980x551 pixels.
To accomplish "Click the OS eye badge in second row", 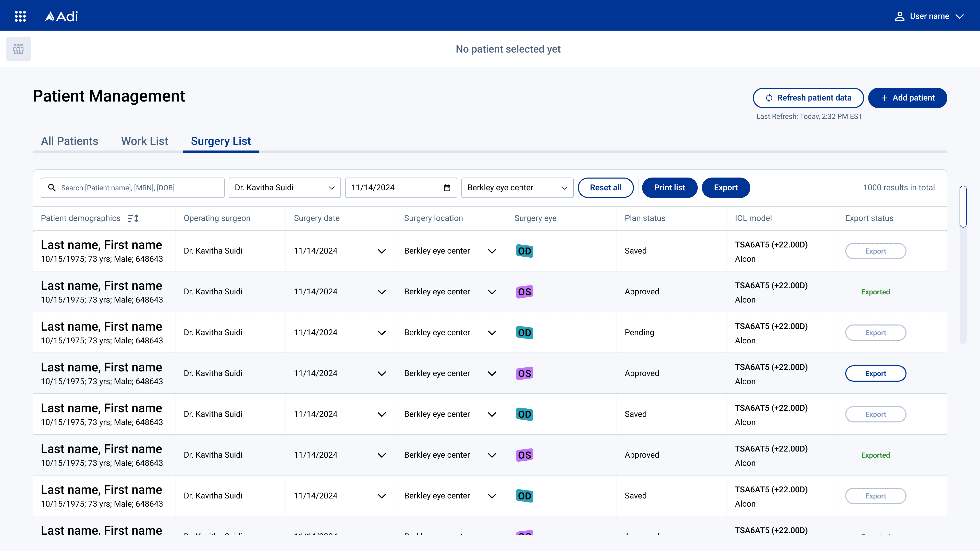I will pos(524,292).
